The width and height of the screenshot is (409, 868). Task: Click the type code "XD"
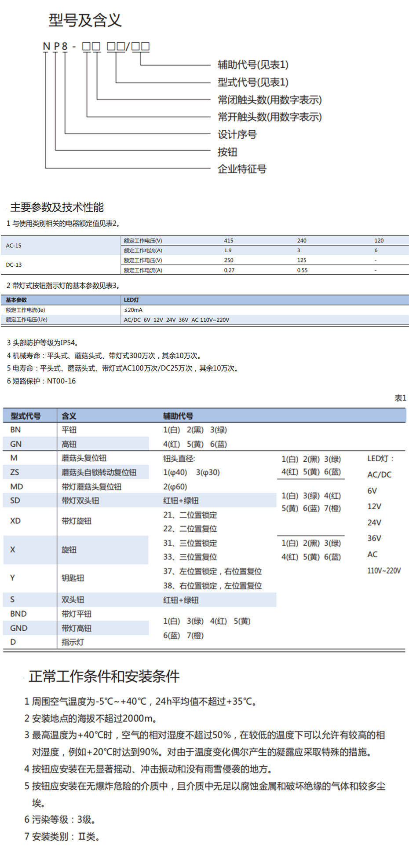pyautogui.click(x=15, y=521)
